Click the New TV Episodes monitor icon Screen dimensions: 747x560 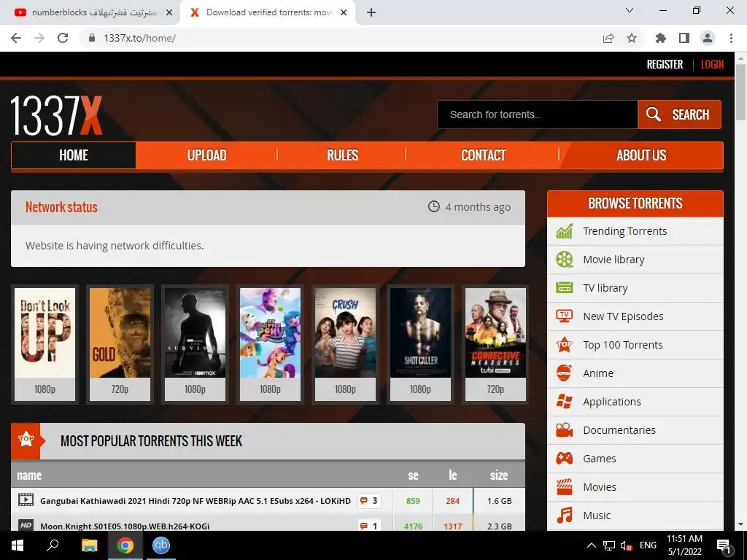[x=564, y=316]
